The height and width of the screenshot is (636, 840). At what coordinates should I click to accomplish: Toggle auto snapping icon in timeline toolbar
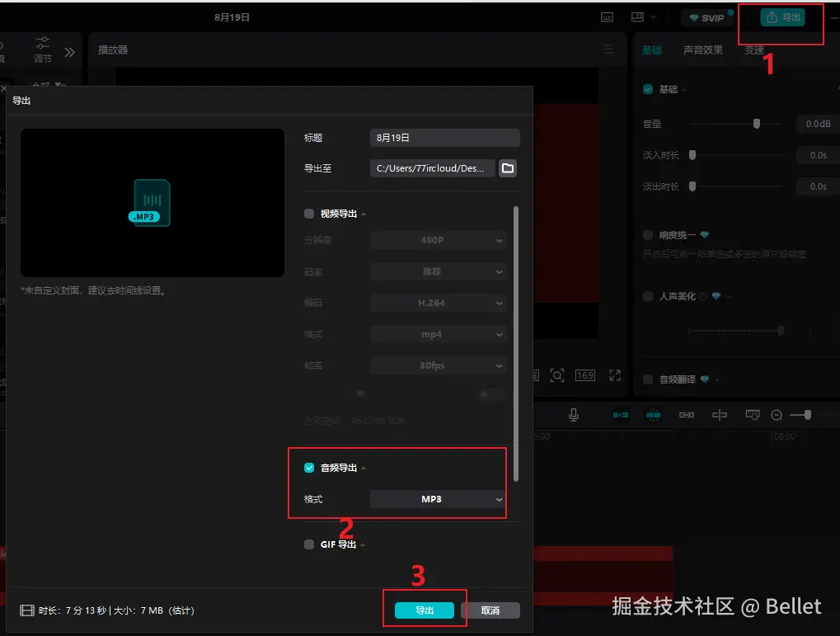click(654, 415)
